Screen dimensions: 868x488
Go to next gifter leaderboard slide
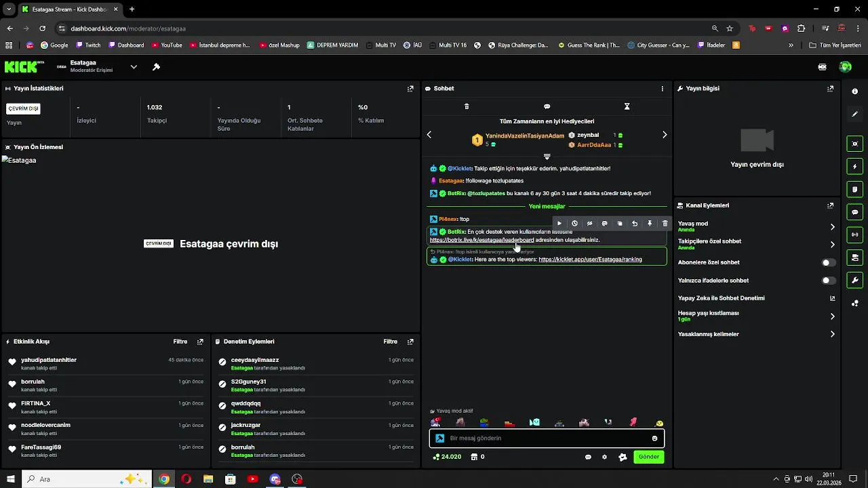665,135
